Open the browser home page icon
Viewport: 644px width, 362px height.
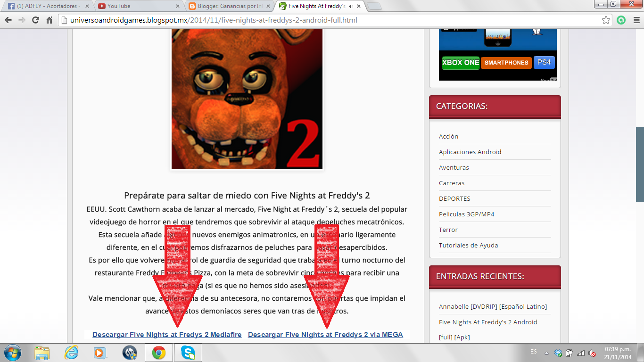click(x=49, y=20)
